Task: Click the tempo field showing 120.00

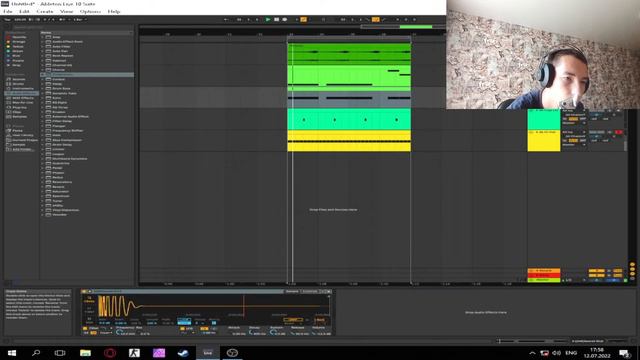Action: point(20,19)
